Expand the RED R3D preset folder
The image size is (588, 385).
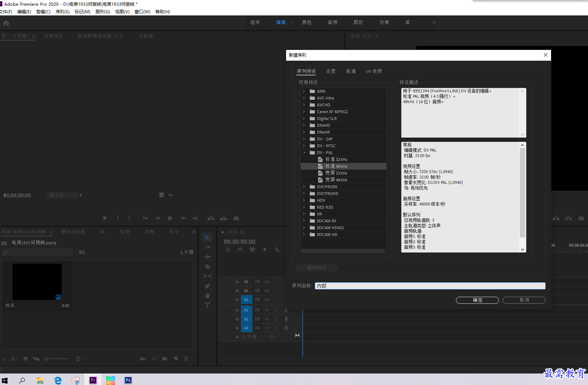coord(304,207)
